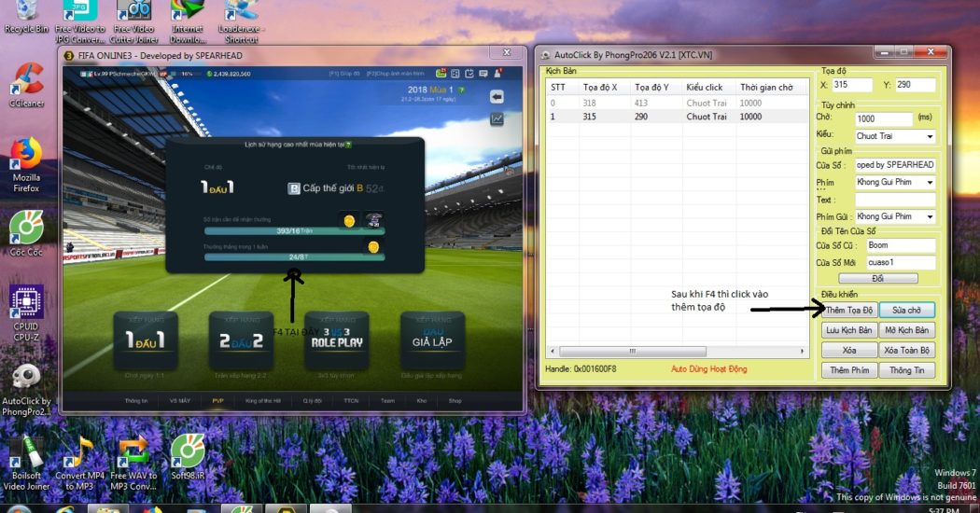
Task: Click the Thêm Tọa Độ button
Action: (848, 310)
